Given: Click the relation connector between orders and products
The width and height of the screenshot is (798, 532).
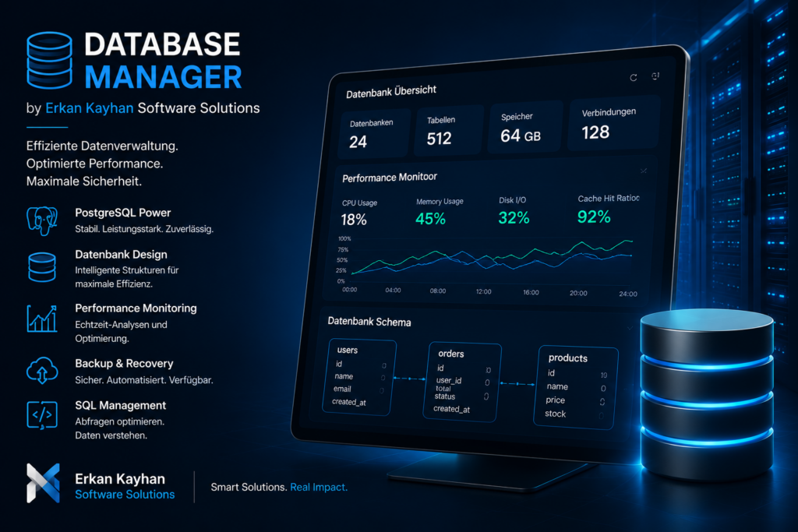Looking at the screenshot, I should [518, 383].
